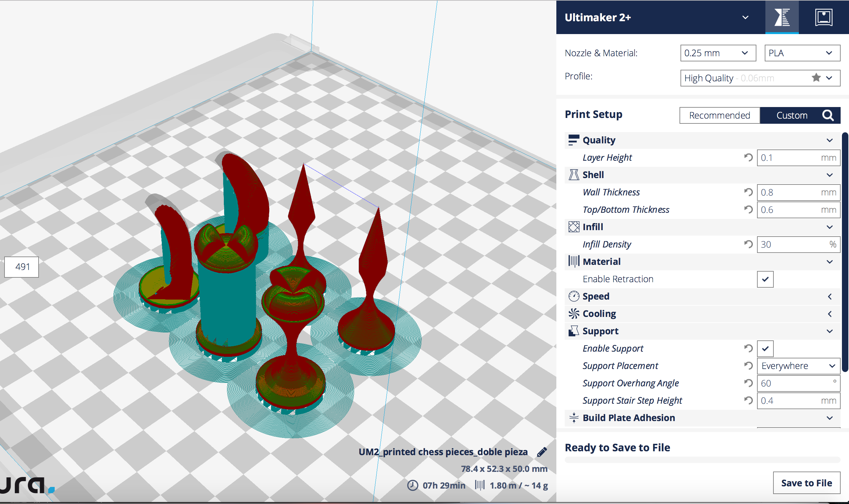Click the filament usage icon
The width and height of the screenshot is (849, 504).
pos(479,485)
